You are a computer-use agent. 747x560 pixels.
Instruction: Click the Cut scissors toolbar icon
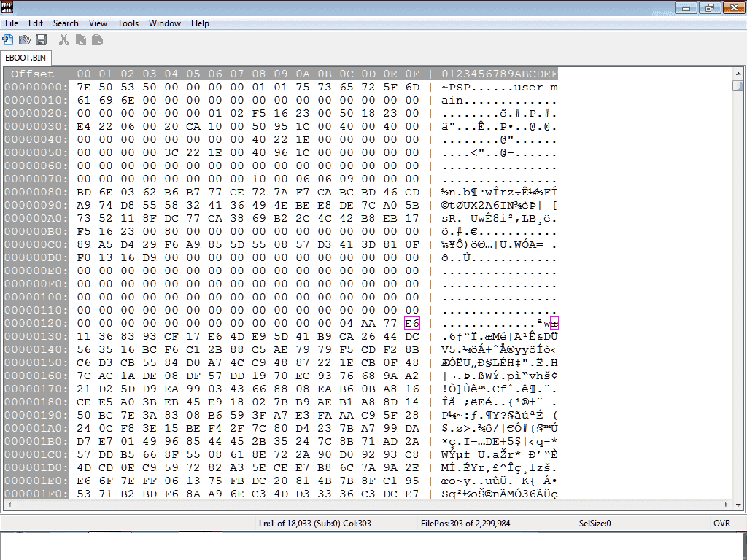63,40
